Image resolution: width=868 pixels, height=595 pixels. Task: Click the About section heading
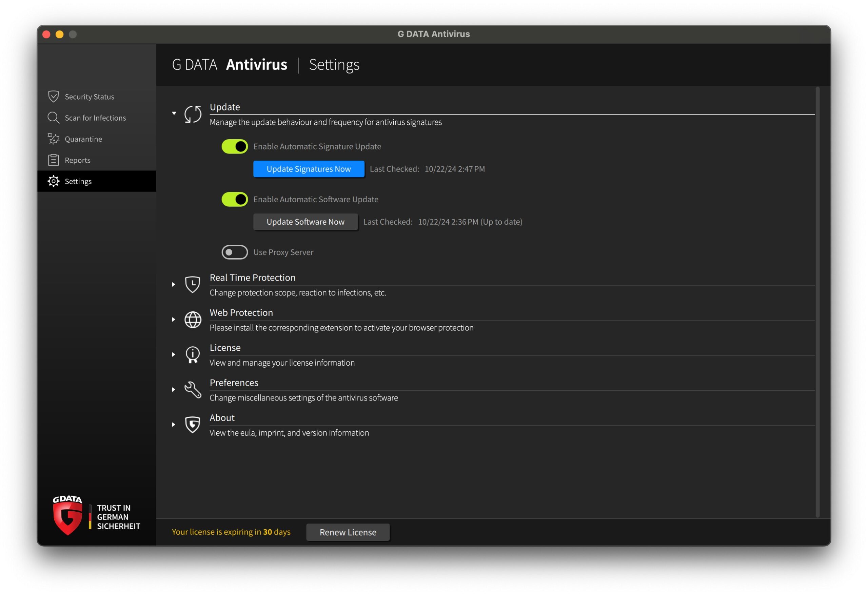[222, 418]
